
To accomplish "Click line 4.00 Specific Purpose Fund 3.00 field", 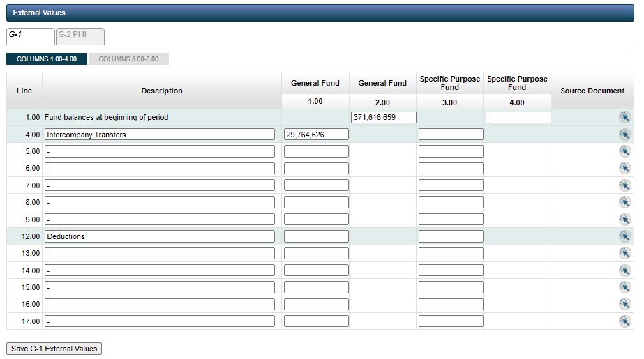I will click(x=451, y=134).
